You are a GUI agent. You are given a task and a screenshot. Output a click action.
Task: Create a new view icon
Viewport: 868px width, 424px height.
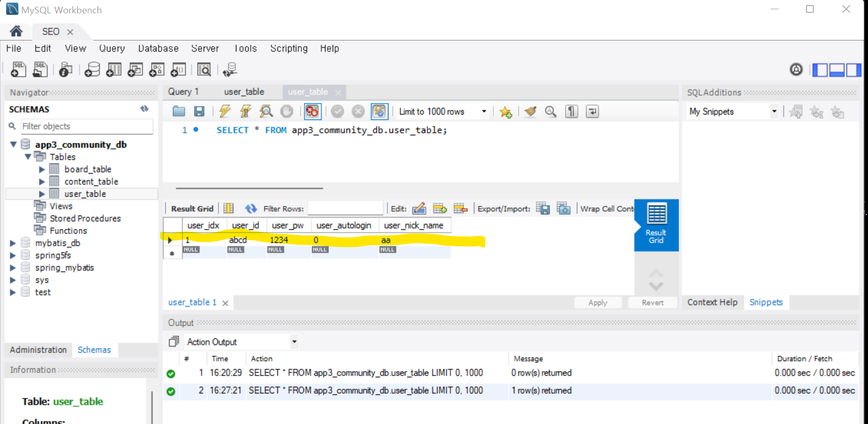click(135, 70)
